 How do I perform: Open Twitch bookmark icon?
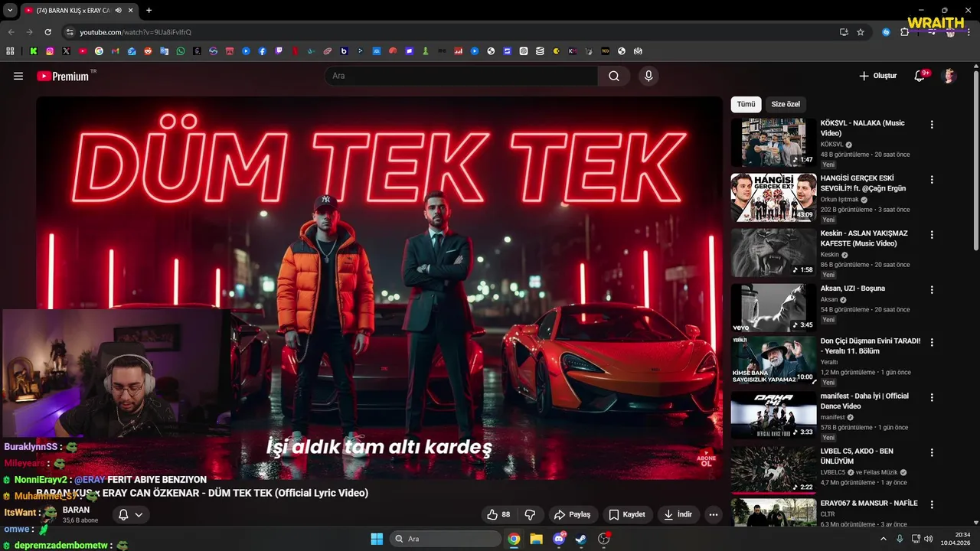279,51
